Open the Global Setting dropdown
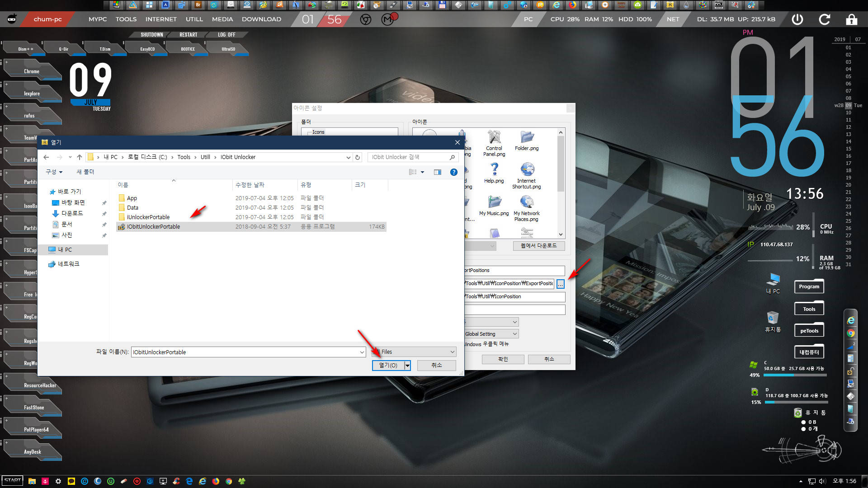The height and width of the screenshot is (488, 868). [491, 334]
